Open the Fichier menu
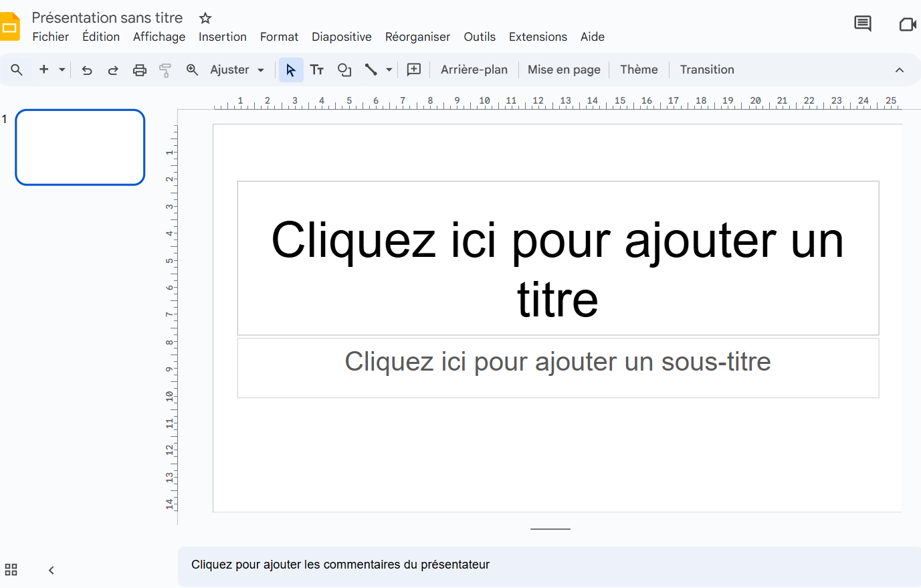The height and width of the screenshot is (588, 921). click(50, 37)
